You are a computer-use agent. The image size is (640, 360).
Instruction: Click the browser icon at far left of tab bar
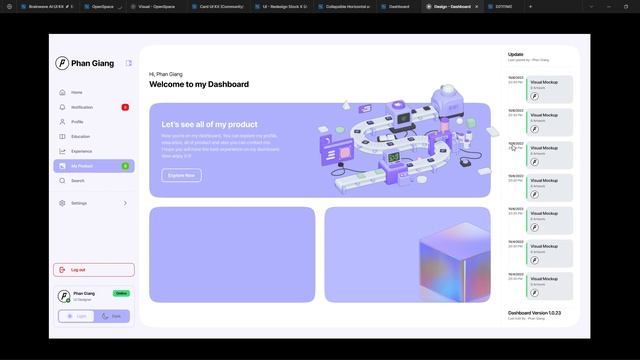(x=9, y=7)
